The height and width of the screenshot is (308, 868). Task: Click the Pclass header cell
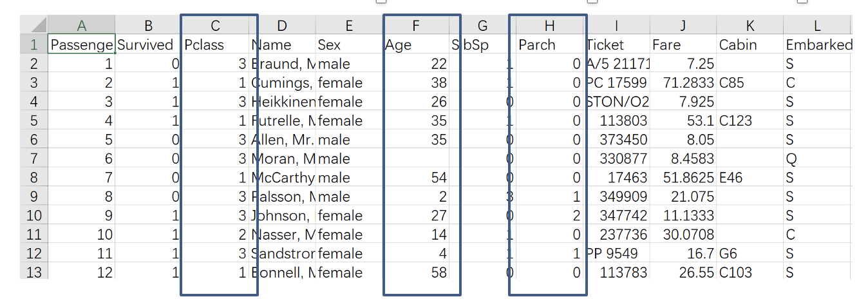(x=216, y=44)
